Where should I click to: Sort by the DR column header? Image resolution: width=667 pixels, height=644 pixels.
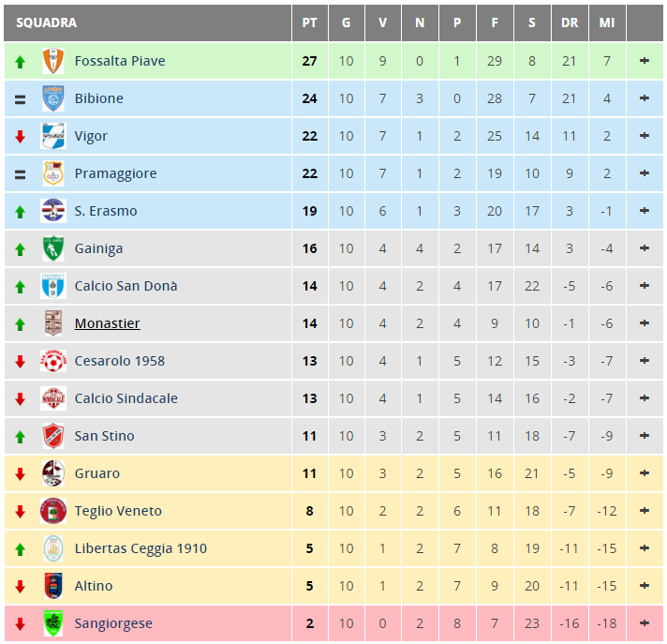point(570,23)
